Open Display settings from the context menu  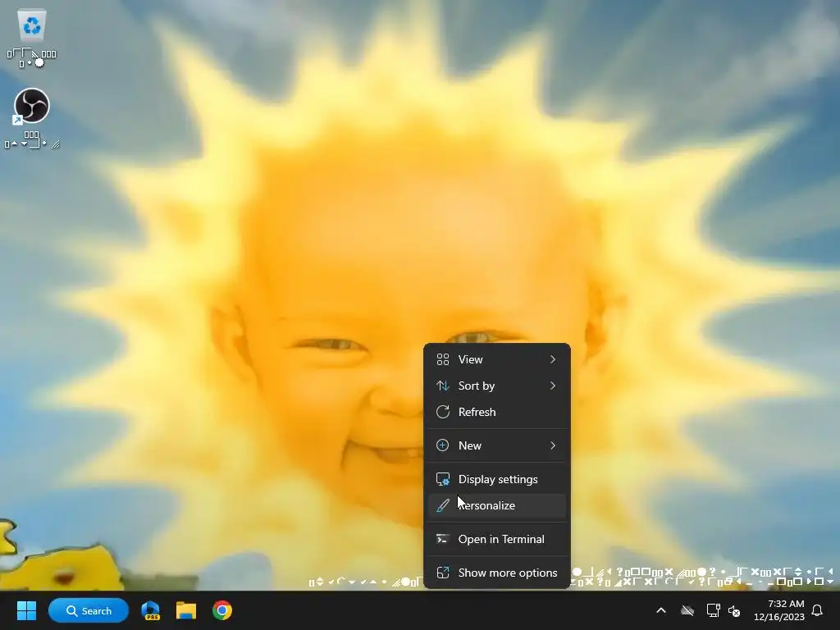click(x=496, y=479)
